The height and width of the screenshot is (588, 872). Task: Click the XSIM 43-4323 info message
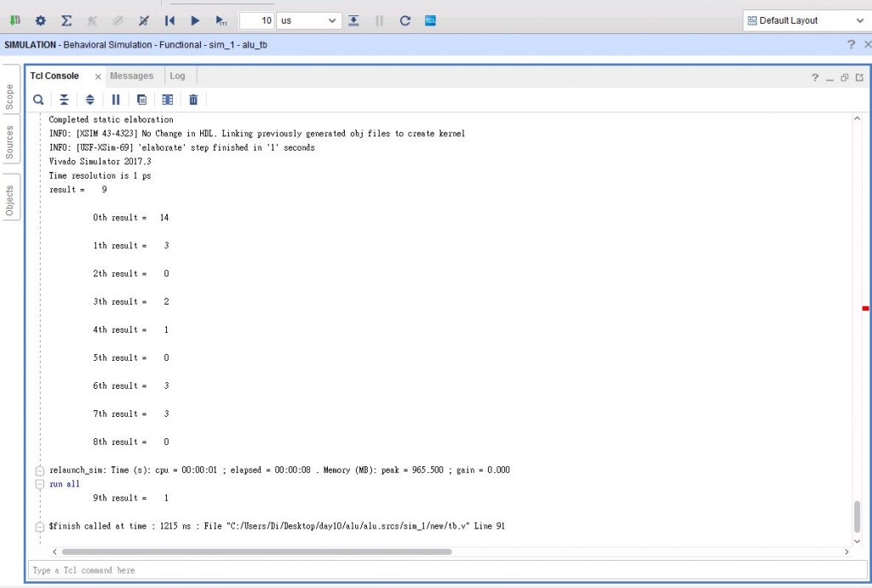257,134
